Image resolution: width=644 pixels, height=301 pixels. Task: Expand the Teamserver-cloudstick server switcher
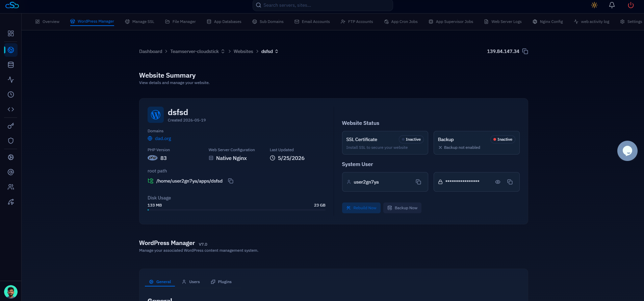point(223,51)
